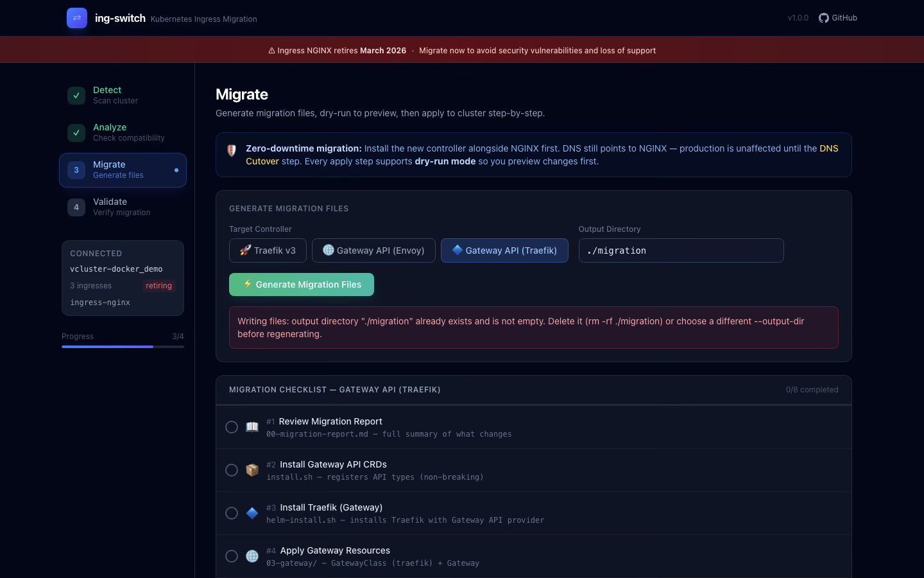924x578 pixels.
Task: Click the diamond icon on Gateway API (Traefik)
Action: pyautogui.click(x=458, y=250)
